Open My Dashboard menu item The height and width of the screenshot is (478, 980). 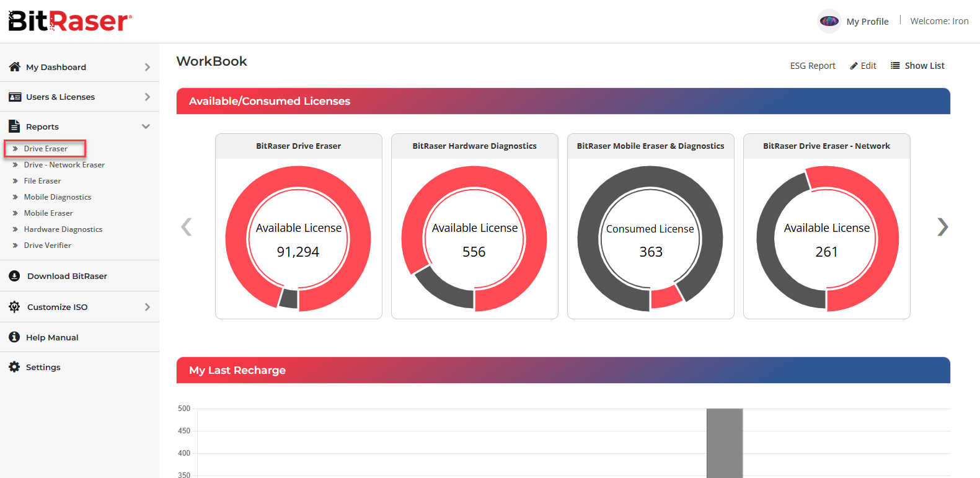[x=56, y=67]
